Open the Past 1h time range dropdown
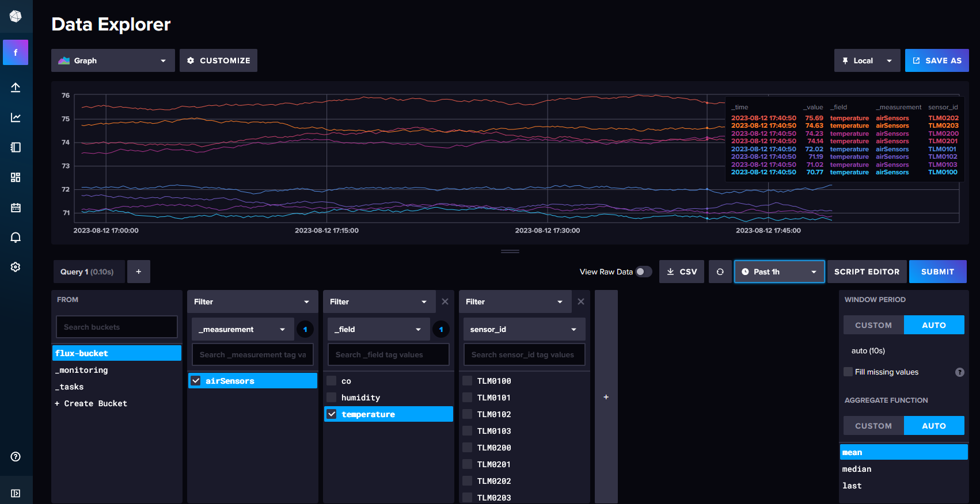The width and height of the screenshot is (980, 504). click(x=780, y=272)
